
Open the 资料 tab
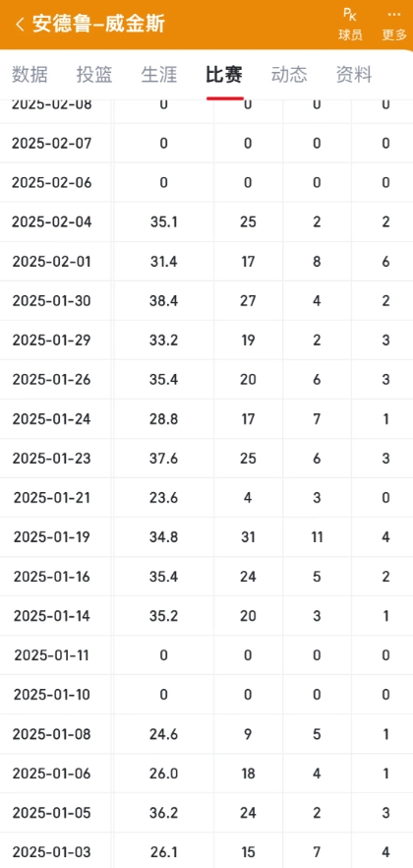(354, 74)
